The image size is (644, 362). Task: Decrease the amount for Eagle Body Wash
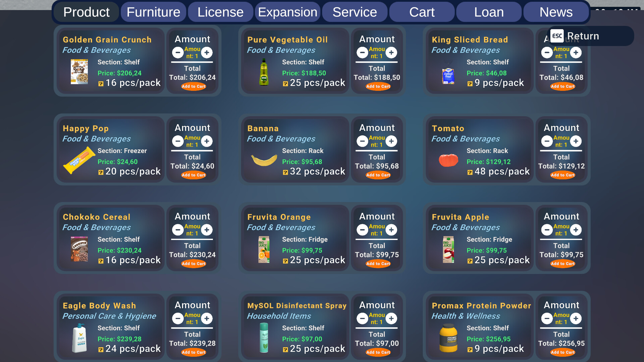[x=178, y=318]
